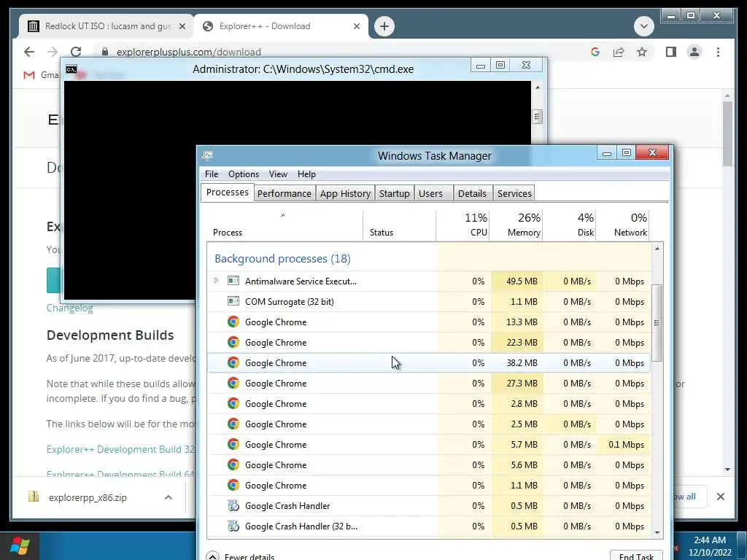Switch to App History tab
This screenshot has width=747, height=560.
(345, 193)
